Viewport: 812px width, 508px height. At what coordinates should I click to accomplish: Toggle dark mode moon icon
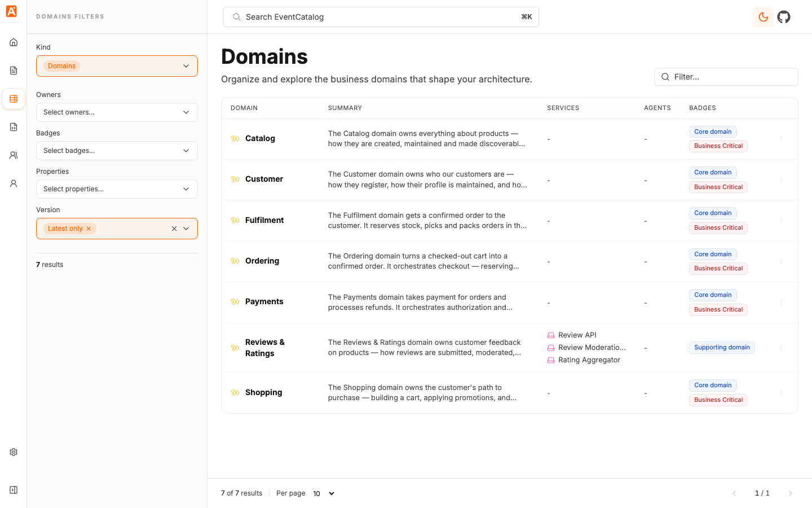point(764,17)
